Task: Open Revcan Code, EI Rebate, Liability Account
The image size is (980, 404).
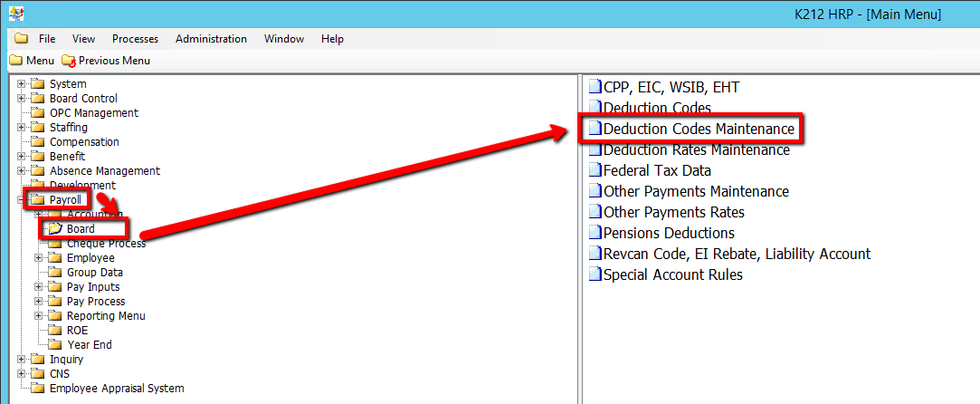Action: coord(736,255)
